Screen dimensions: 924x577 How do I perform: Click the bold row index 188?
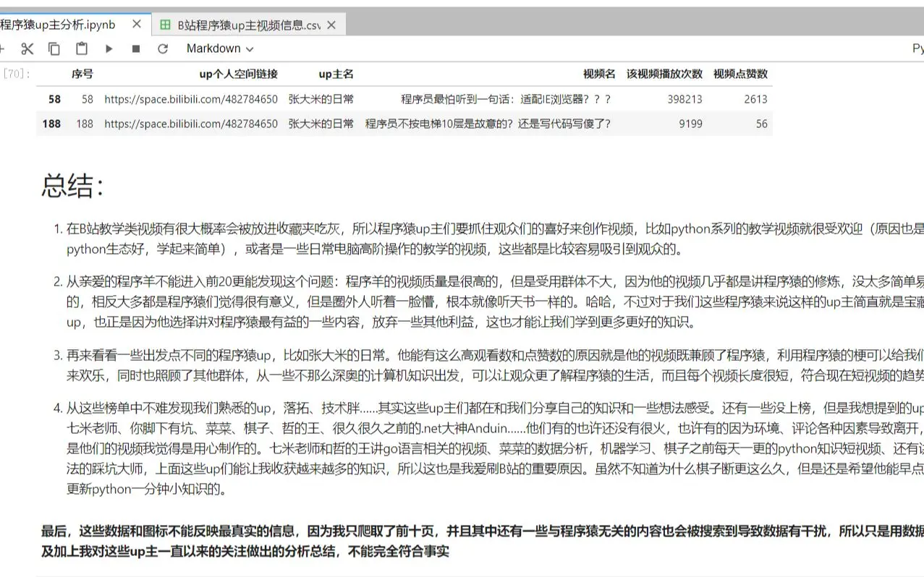click(x=51, y=124)
